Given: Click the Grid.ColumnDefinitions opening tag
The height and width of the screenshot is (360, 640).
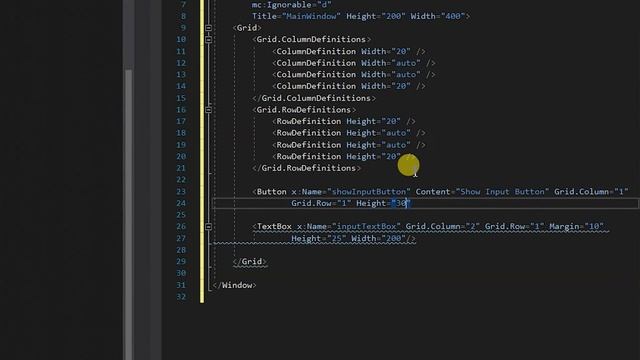Looking at the screenshot, I should 312,40.
